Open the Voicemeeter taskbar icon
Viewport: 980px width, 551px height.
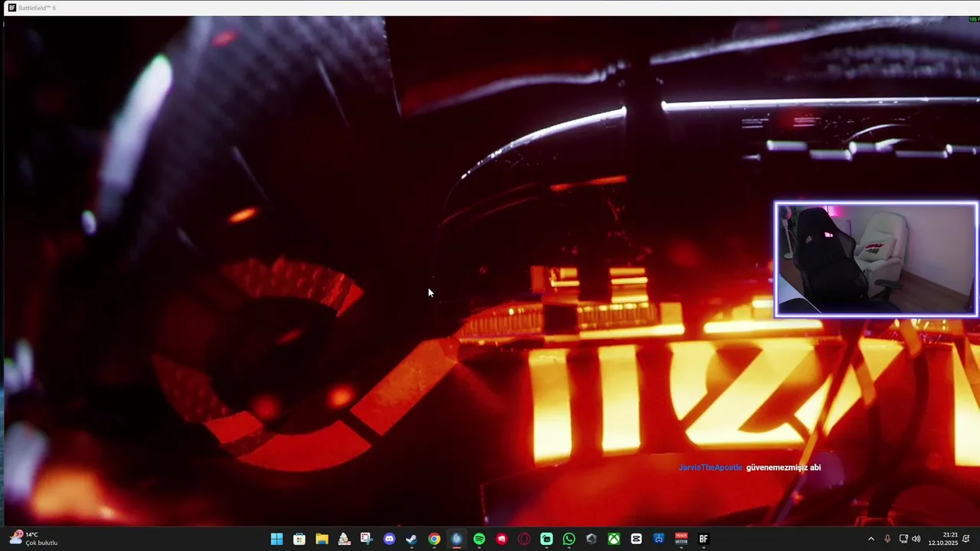pyautogui.click(x=681, y=539)
